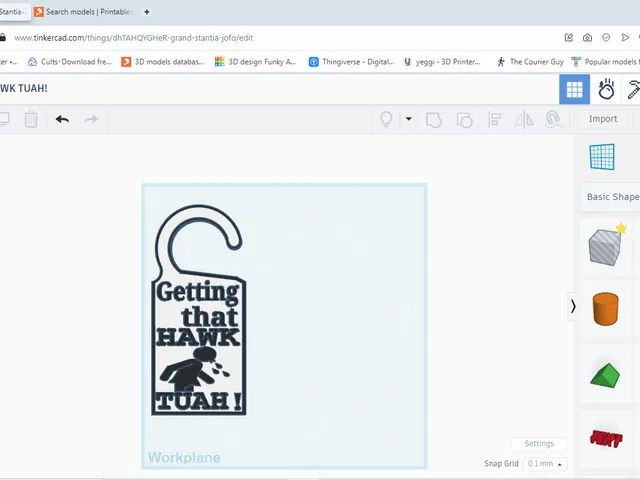640x480 pixels.
Task: Open the Cults Download bookmark
Action: tap(69, 62)
